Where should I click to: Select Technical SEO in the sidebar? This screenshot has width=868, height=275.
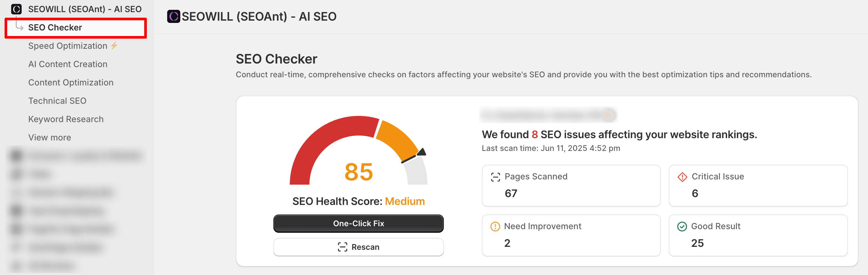tap(57, 101)
